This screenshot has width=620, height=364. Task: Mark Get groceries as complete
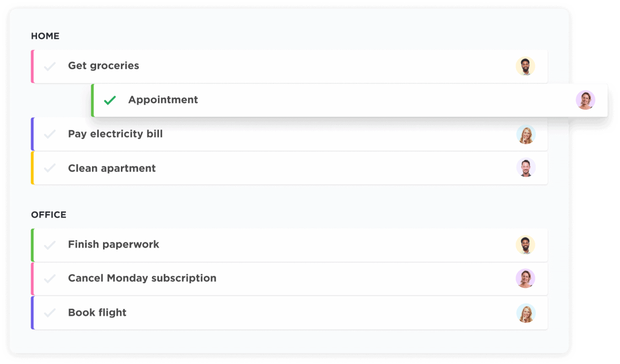pos(50,66)
